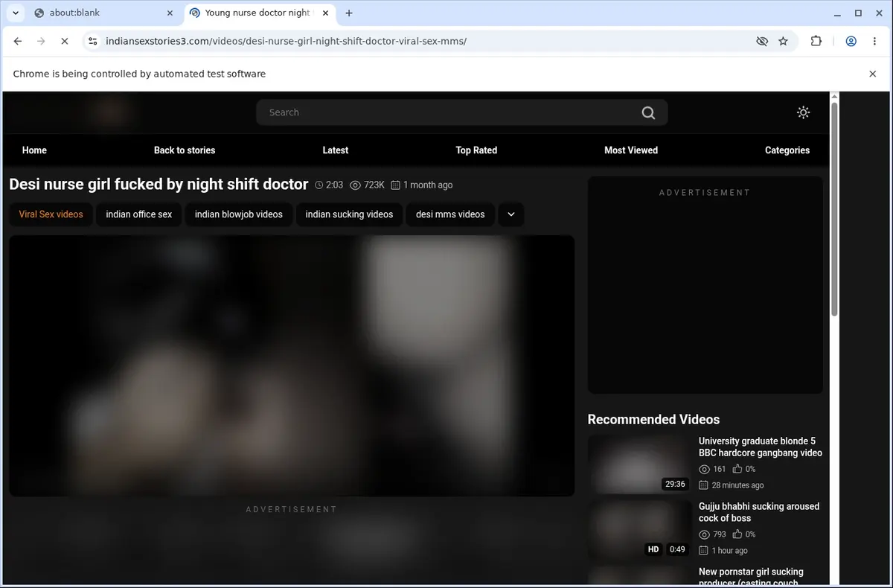893x588 pixels.
Task: Click the thumbs-up icon next to 161 views
Action: point(737,469)
